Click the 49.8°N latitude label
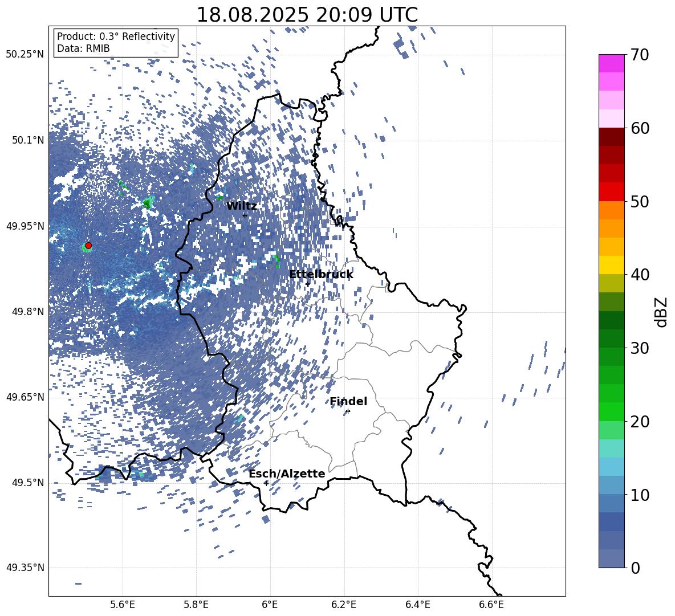675x616 pixels. [27, 312]
